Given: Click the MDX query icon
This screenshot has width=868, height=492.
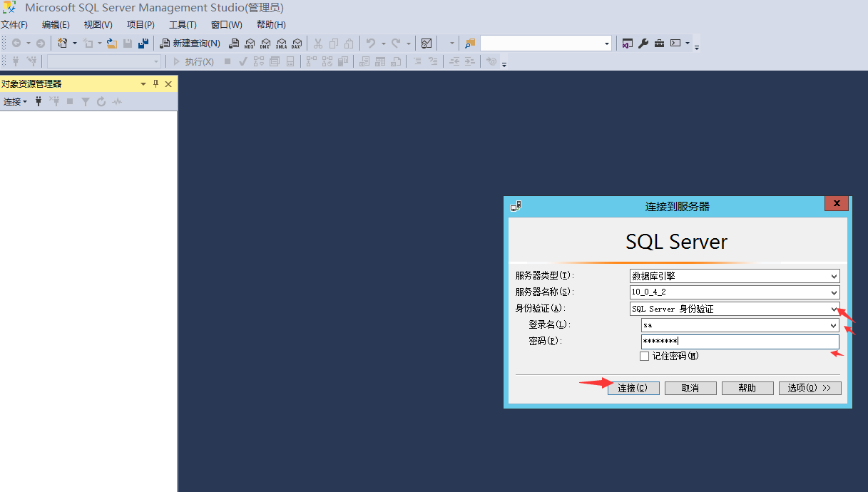Looking at the screenshot, I should click(x=250, y=43).
